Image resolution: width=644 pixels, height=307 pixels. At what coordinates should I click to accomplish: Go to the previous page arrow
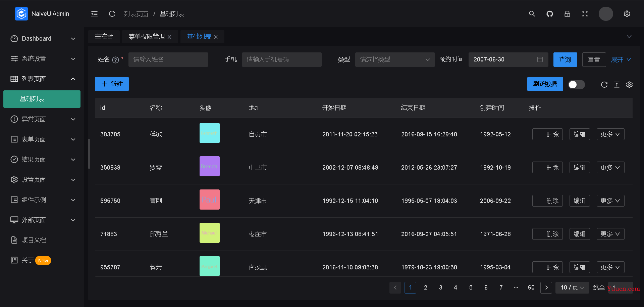pos(395,288)
